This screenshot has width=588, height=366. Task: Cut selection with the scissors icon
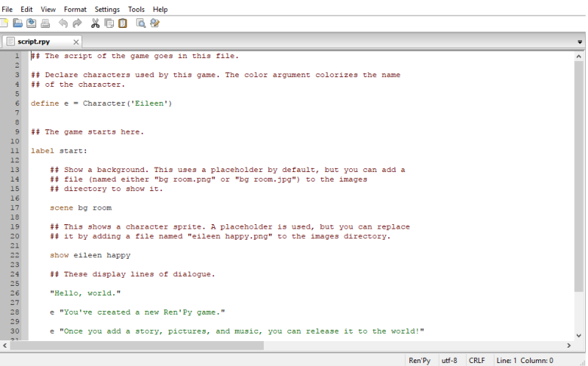(x=96, y=24)
